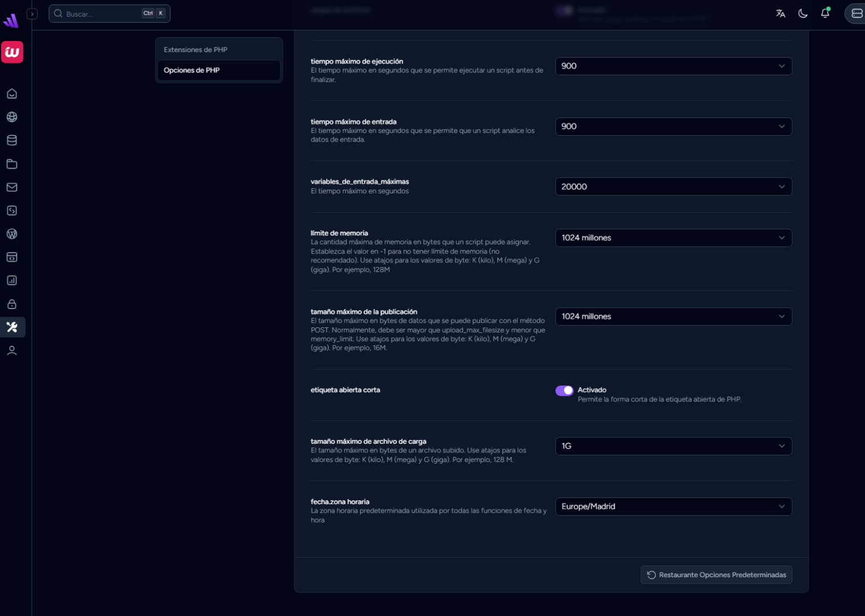
Task: Click Restaurante Opciones Predeterminadas button
Action: [x=716, y=575]
